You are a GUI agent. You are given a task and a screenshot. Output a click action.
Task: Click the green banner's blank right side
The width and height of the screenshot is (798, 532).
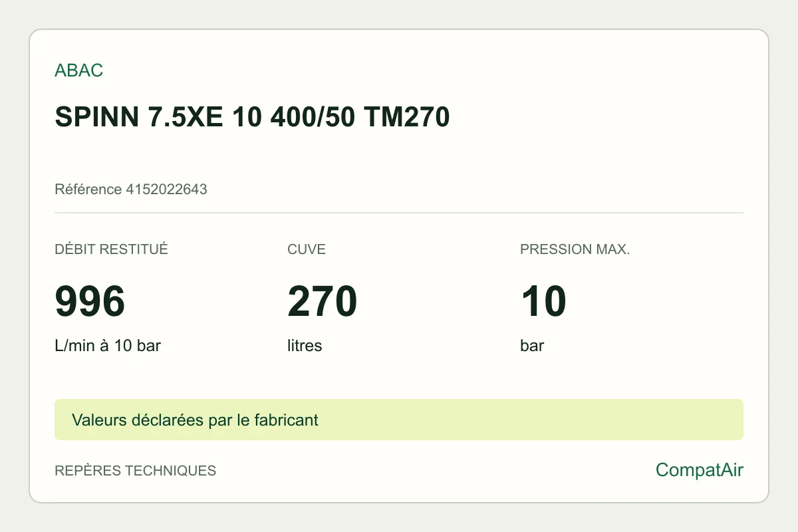pyautogui.click(x=531, y=420)
